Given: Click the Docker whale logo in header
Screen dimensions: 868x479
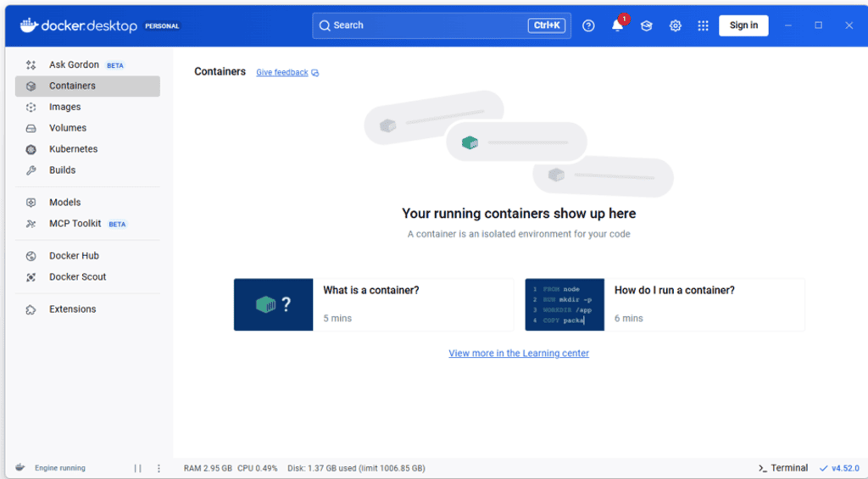Looking at the screenshot, I should (30, 25).
